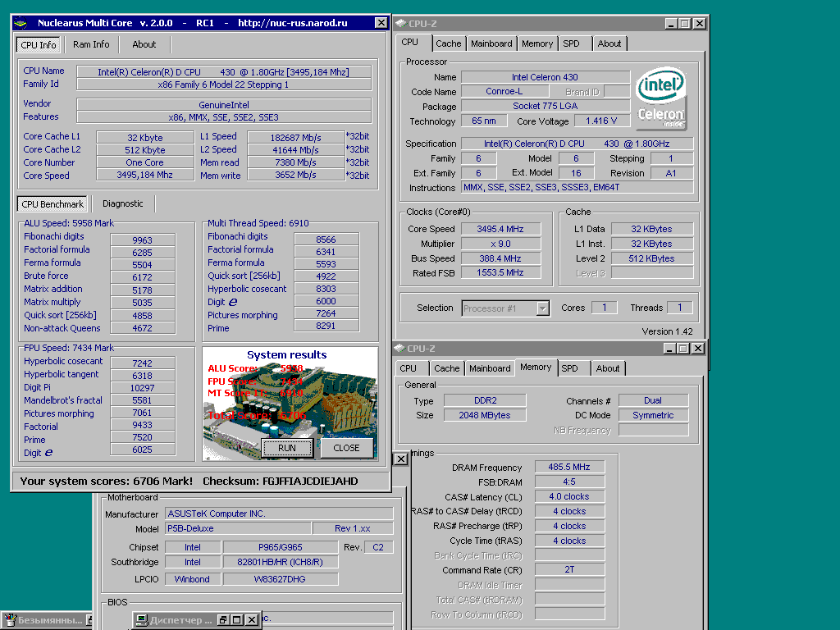Open the Memory tab in the top CPU-Z window
Image resolution: width=840 pixels, height=630 pixels.
pyautogui.click(x=536, y=43)
